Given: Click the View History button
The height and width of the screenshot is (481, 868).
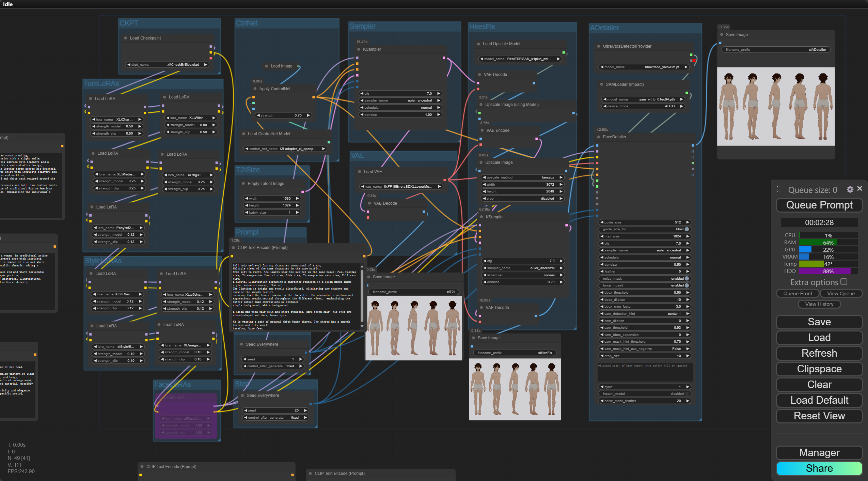Looking at the screenshot, I should tap(819, 304).
